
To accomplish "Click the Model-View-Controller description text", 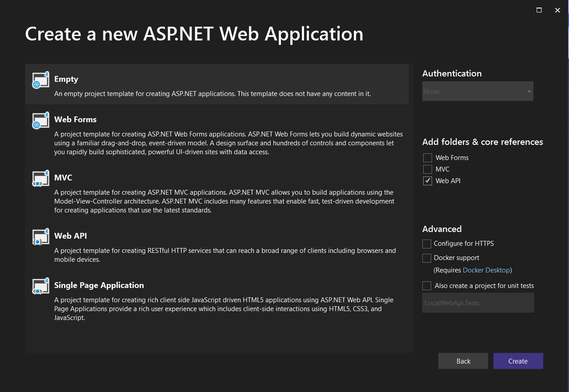I will [224, 201].
